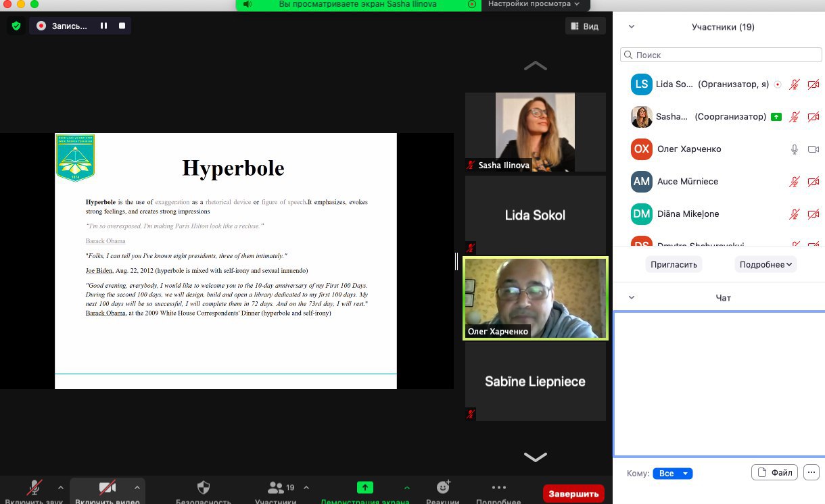Click the red recording indicator icon
This screenshot has height=504, width=825.
pos(41,26)
